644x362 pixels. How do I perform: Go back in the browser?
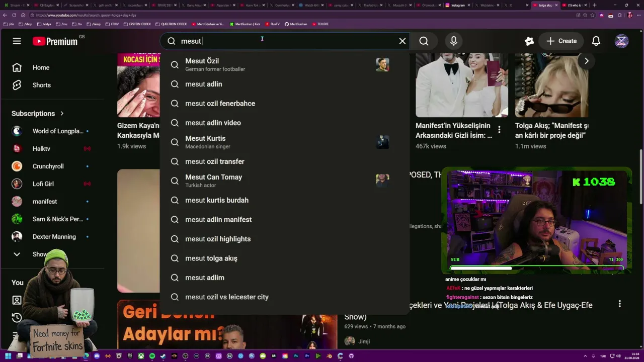click(5, 15)
